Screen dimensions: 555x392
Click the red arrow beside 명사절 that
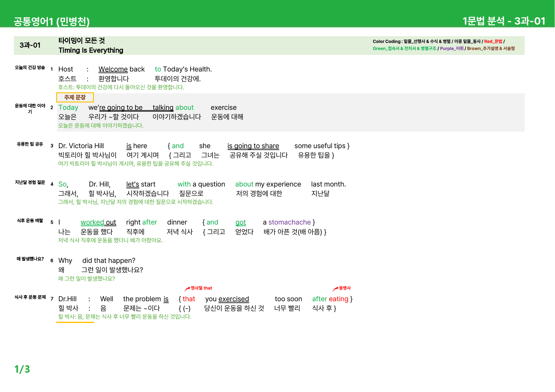(x=187, y=289)
